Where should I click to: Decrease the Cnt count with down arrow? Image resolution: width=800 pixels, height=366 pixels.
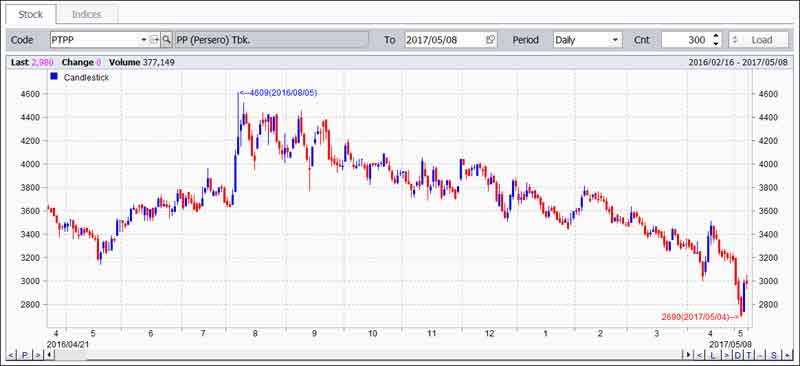[x=715, y=43]
